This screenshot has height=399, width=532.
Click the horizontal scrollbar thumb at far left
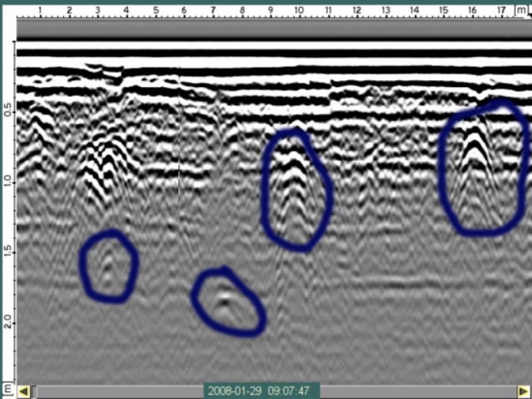click(x=35, y=391)
